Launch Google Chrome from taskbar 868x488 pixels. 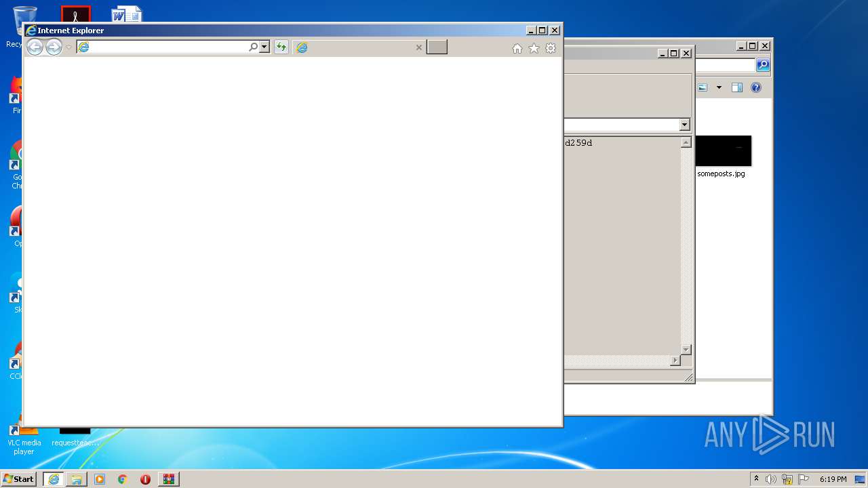[x=123, y=479]
